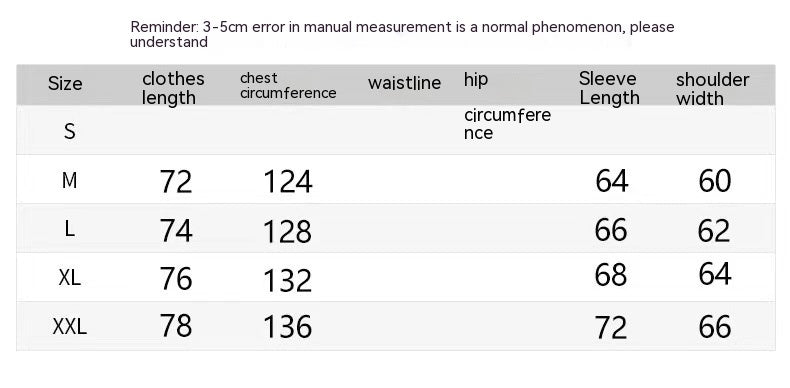Viewport: 790px width, 388px height.
Task: Click the Sleeve Length header
Action: click(609, 88)
